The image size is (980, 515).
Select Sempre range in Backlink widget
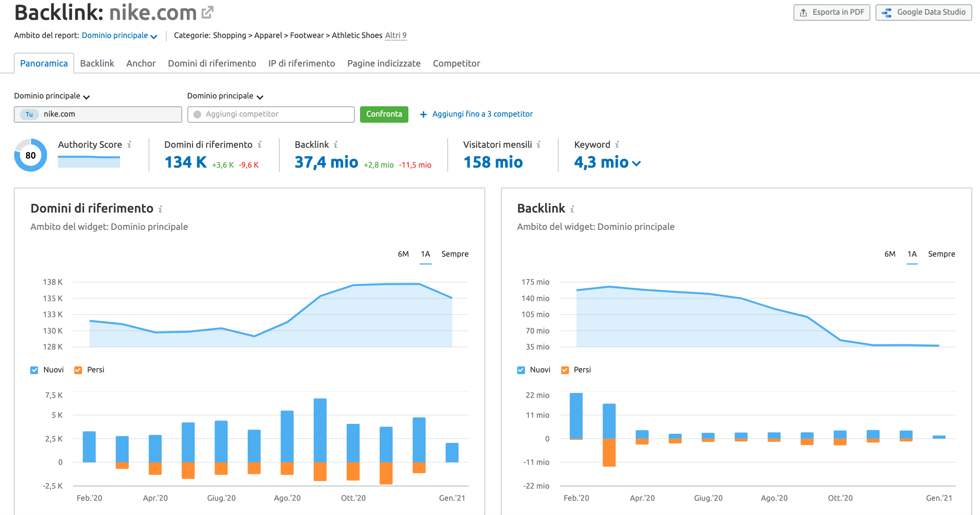click(x=942, y=254)
